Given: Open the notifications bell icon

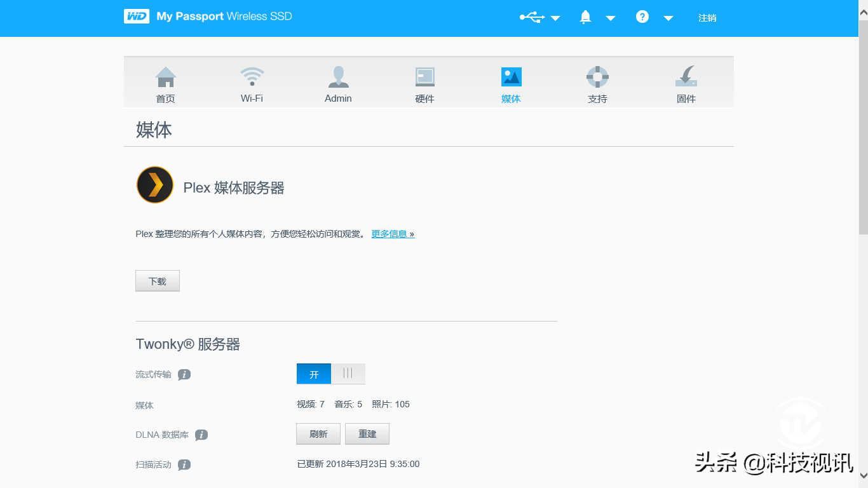Looking at the screenshot, I should (586, 17).
